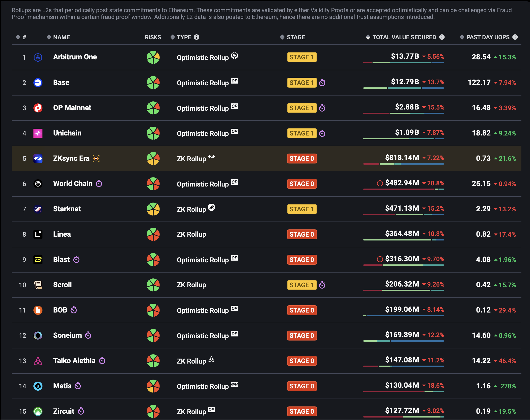
Task: Click the 122.17 UOPS value for Base
Action: click(479, 83)
